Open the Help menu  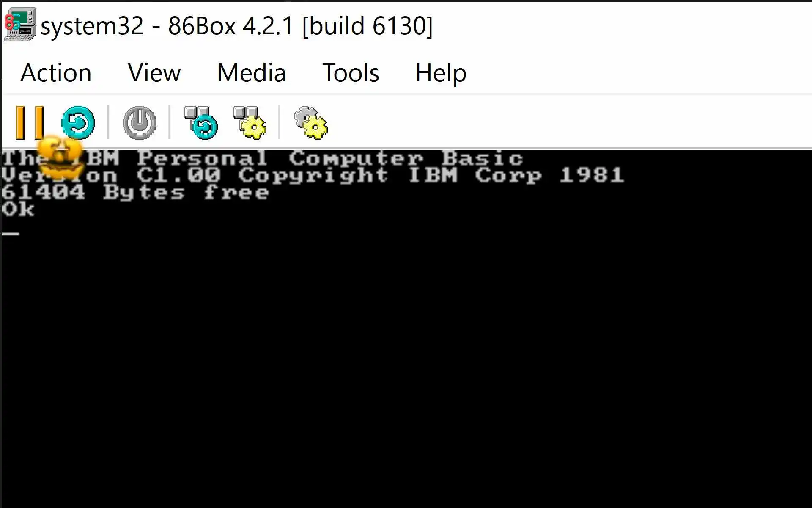tap(441, 72)
